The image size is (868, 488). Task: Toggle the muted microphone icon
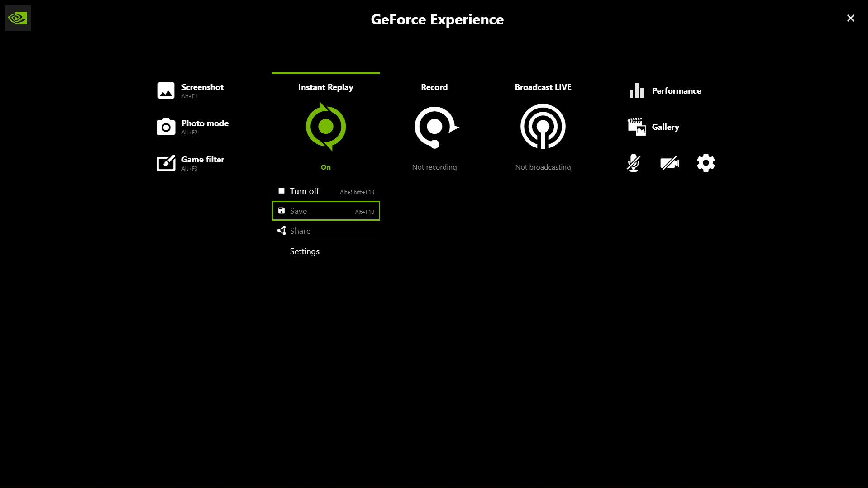click(634, 163)
